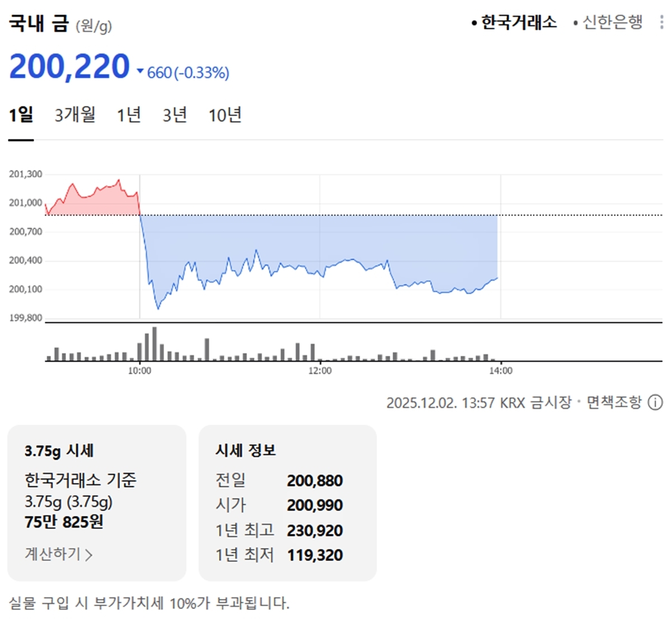Viewport: 672px width, 623px height.
Task: Click the current price 200,220
Action: [69, 67]
